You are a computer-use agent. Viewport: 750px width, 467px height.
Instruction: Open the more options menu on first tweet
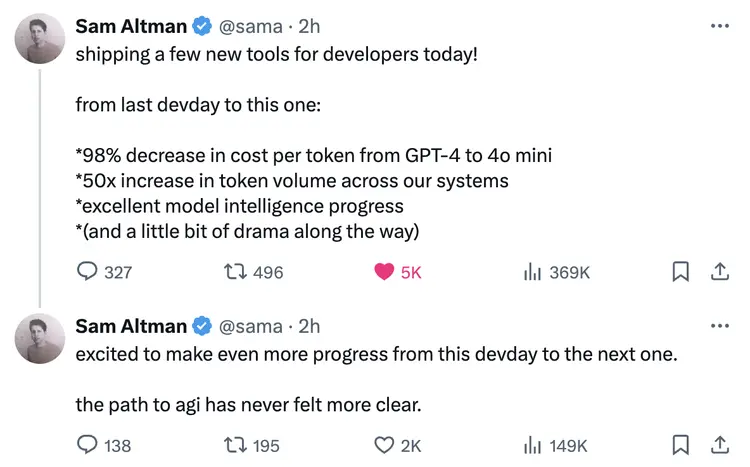tap(720, 26)
